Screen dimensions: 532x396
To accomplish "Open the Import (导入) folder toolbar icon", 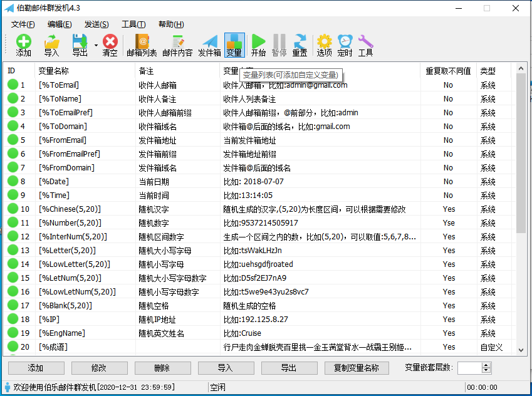I will pyautogui.click(x=51, y=45).
